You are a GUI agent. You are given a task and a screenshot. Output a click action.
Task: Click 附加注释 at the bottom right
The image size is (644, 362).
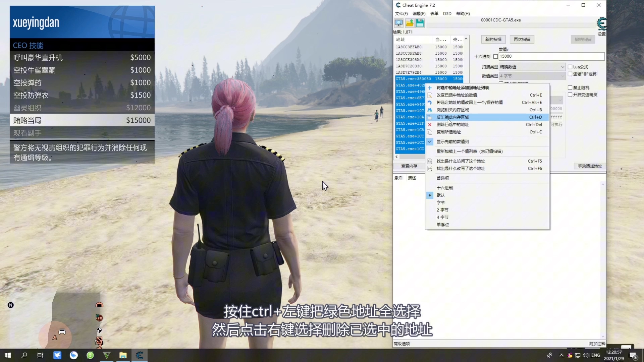coord(597,344)
